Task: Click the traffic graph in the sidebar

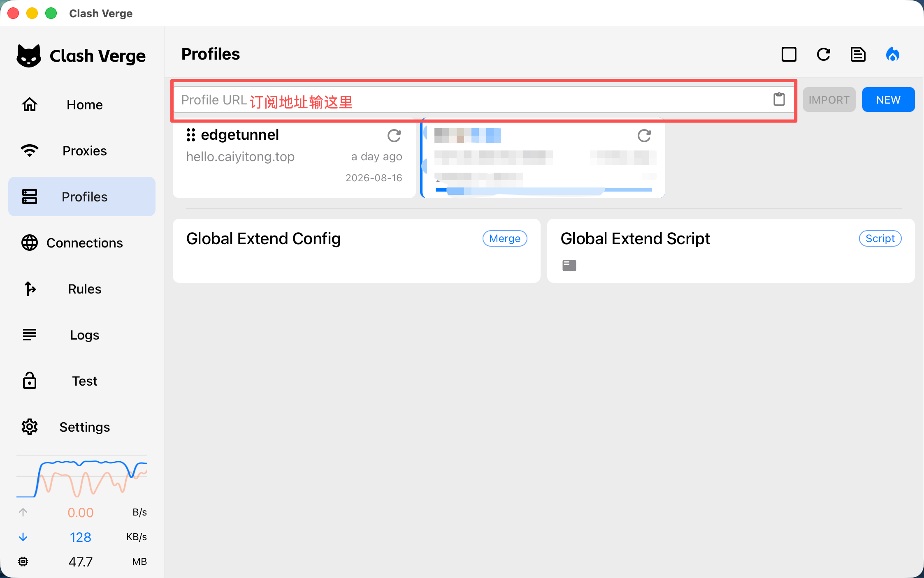Action: pyautogui.click(x=82, y=477)
